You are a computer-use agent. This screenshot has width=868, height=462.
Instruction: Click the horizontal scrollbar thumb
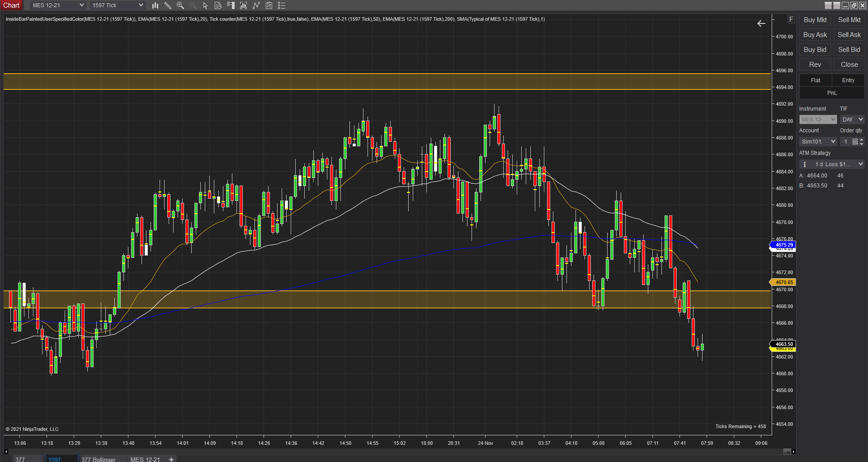787,451
